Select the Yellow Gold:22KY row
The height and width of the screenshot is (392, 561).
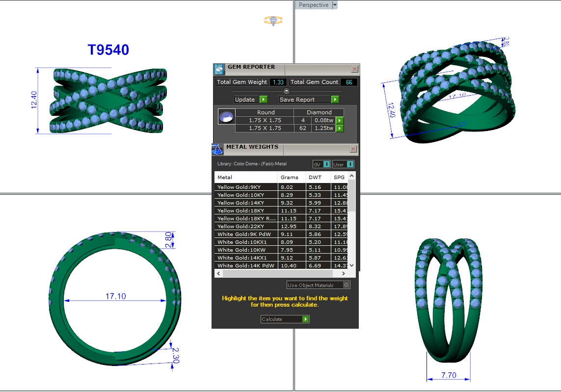click(x=281, y=226)
